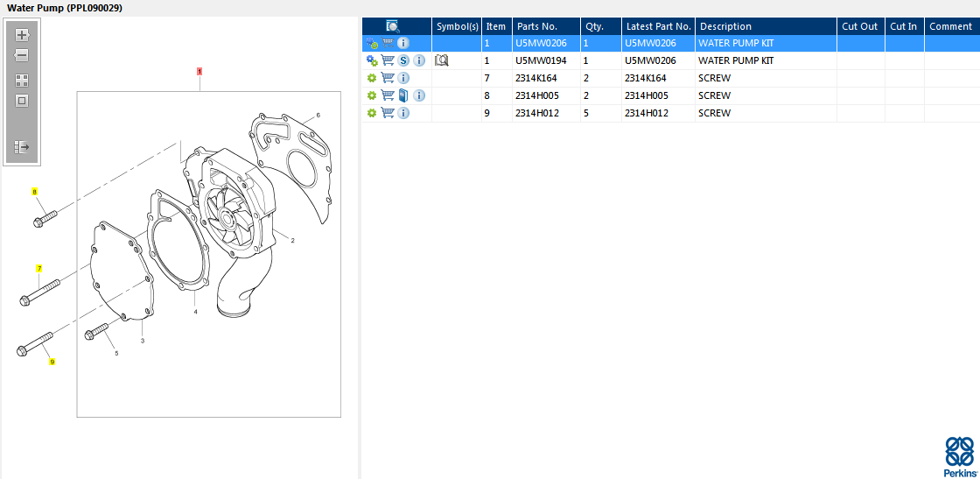Click the Symbol(s) column header
The width and height of the screenshot is (980, 479).
[x=457, y=26]
